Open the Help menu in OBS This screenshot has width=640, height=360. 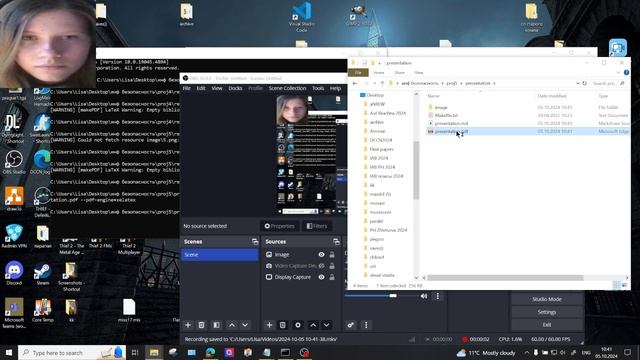(x=335, y=88)
